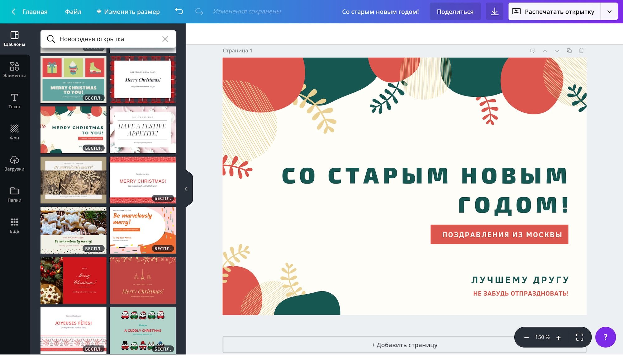Viewport: 623px width, 364px height.
Task: Focus the template search field
Action: [108, 39]
